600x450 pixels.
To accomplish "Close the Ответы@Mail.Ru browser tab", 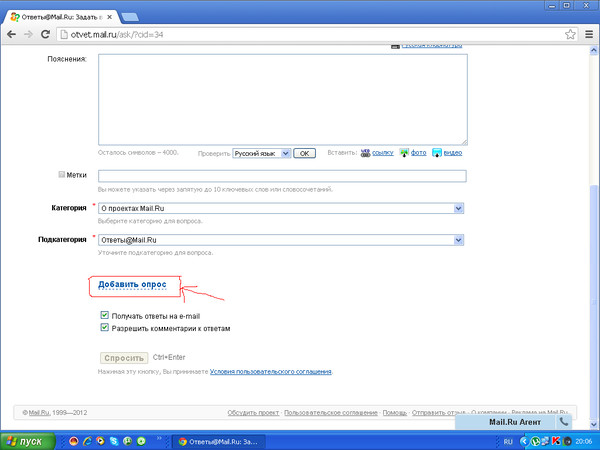I will click(x=109, y=17).
